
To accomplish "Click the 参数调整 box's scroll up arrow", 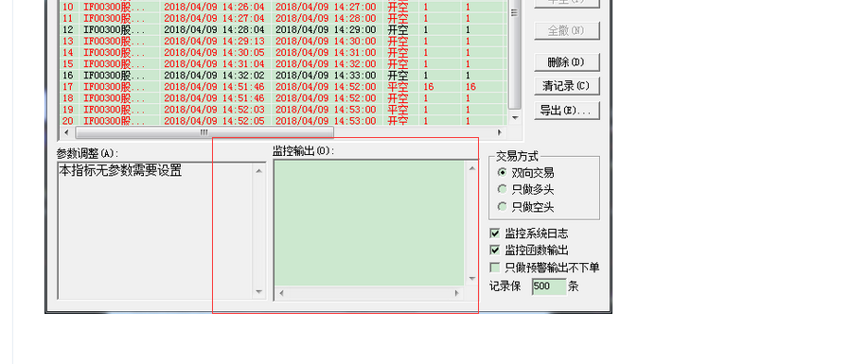I will pos(259,170).
